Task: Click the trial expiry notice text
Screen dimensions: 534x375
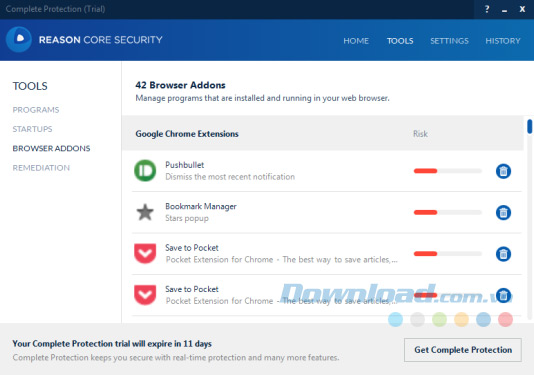Action: point(112,344)
